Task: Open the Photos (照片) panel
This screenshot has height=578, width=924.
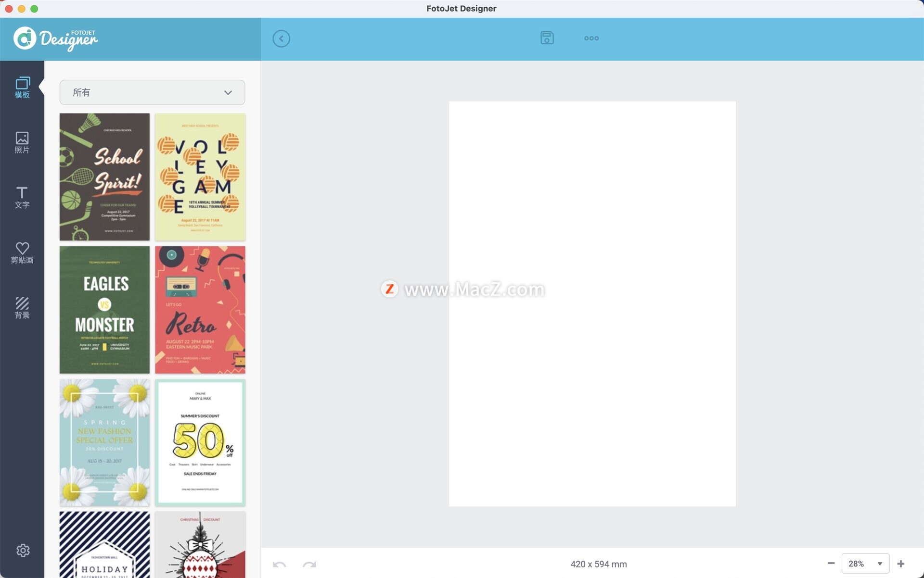Action: click(22, 142)
